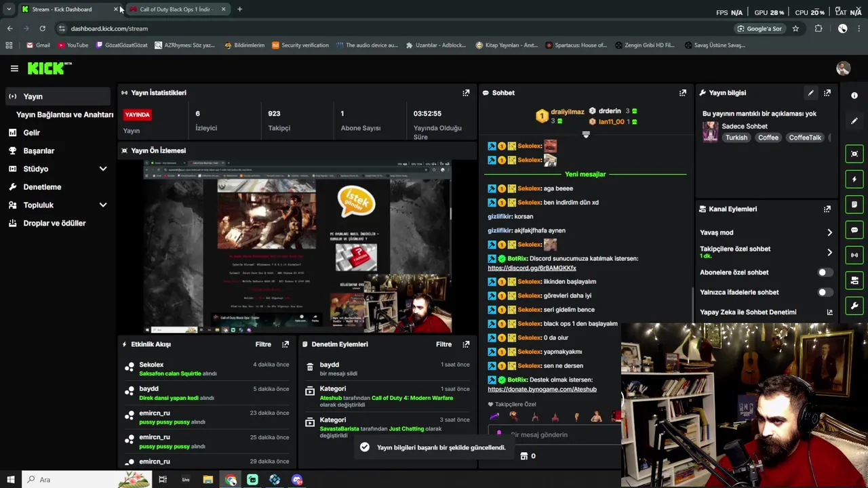Viewport: 868px width, 488px height.
Task: Toggle the stream preview icon in the right rail
Action: [x=854, y=154]
